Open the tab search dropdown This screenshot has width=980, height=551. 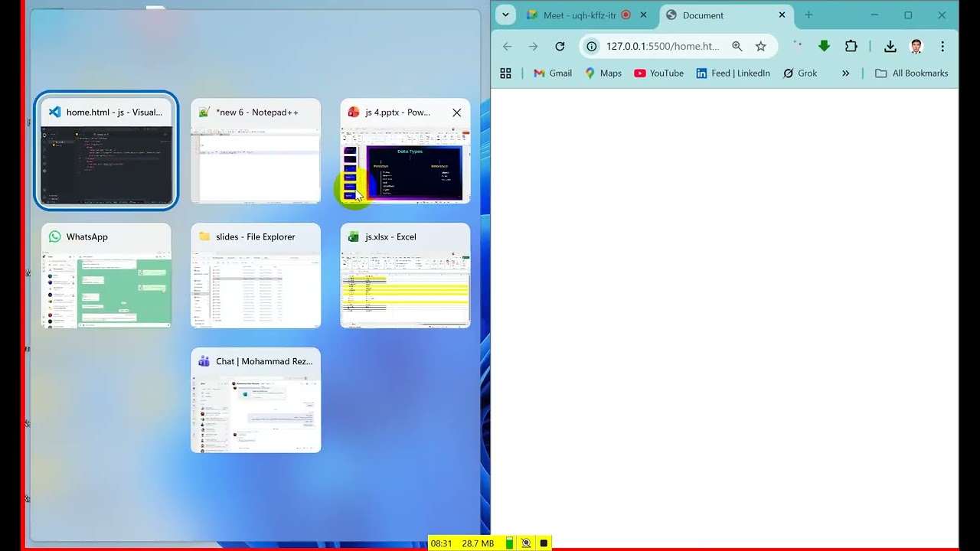click(505, 15)
